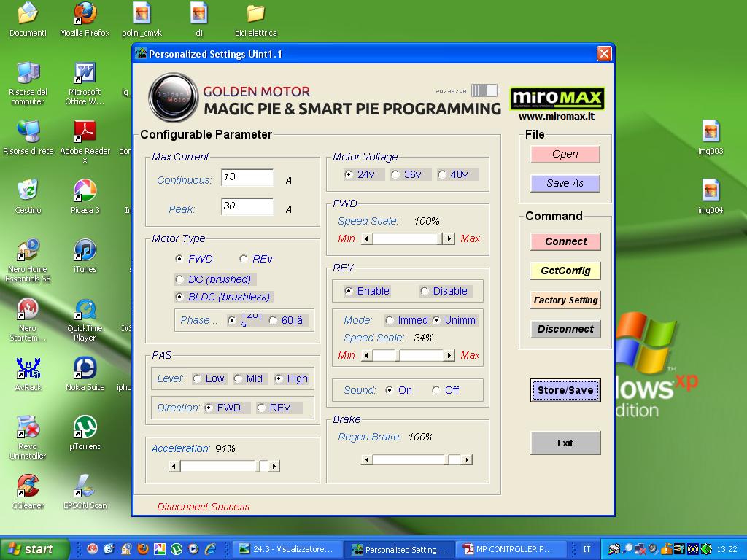The width and height of the screenshot is (747, 560).
Task: Launch QuickTime Player shortcut
Action: pos(85,319)
